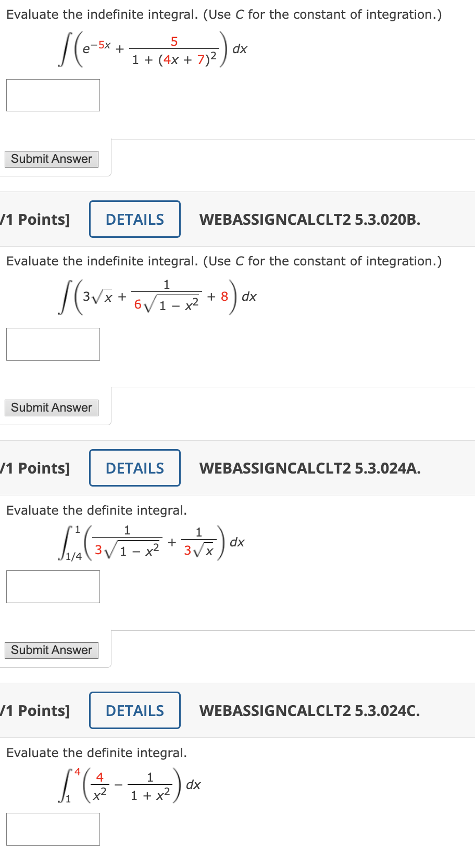Open DETAILS for problem 5.3.020B
Screen dimensions: 475x868
[134, 219]
